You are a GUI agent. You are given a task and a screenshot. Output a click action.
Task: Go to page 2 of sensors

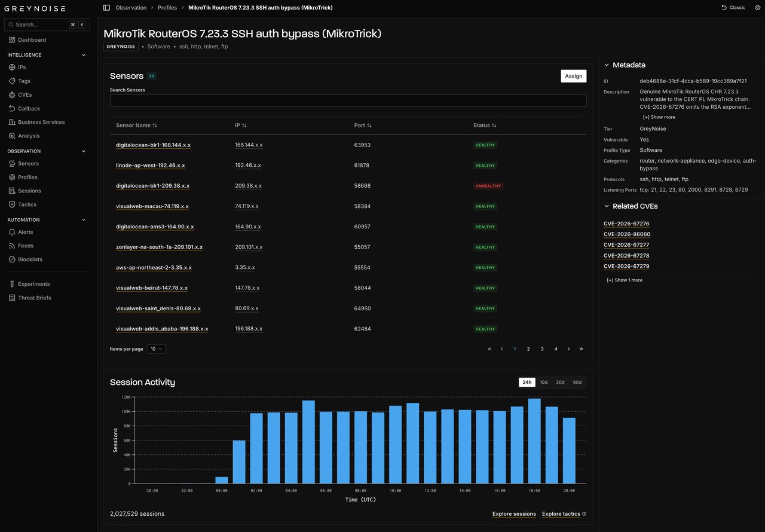click(528, 349)
